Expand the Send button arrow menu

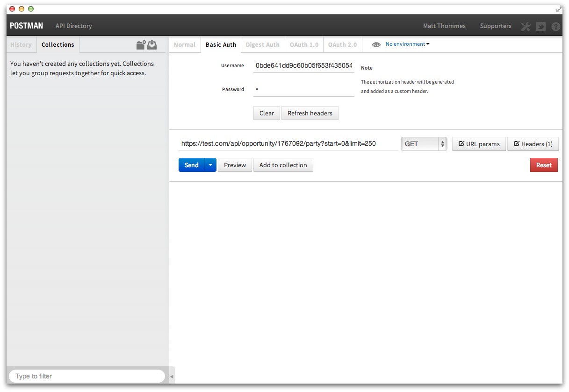coord(210,165)
